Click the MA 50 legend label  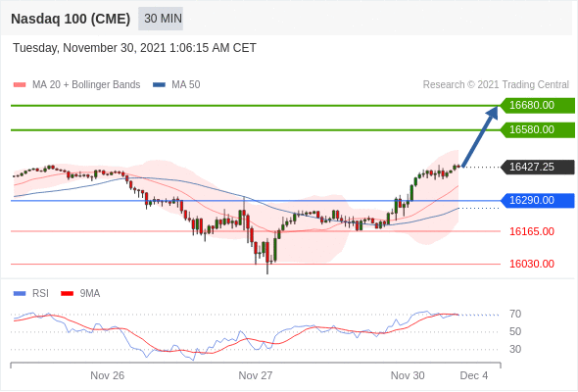tap(186, 85)
